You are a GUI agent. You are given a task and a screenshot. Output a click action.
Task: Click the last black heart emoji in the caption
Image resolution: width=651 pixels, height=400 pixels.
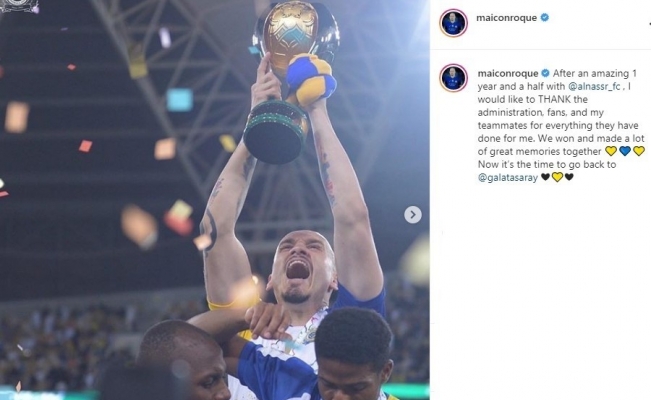click(x=569, y=177)
